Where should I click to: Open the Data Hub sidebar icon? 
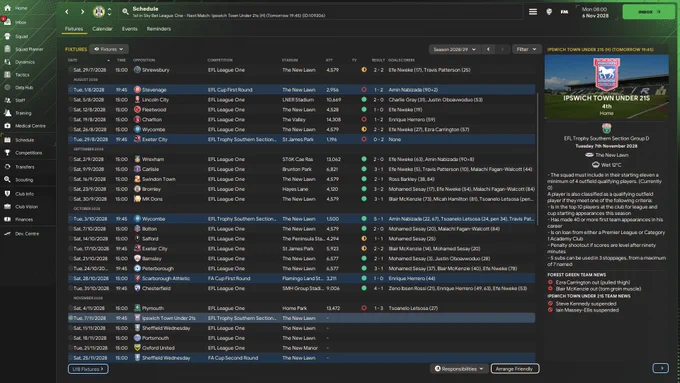click(7, 87)
